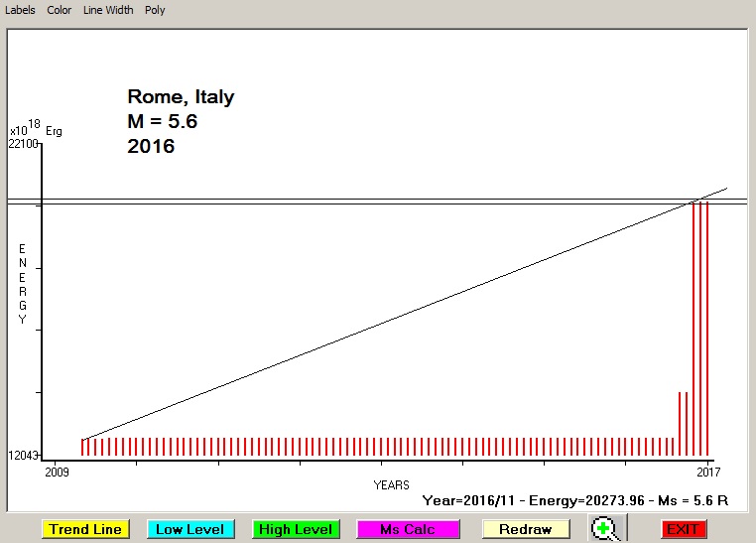Open the Poly menu
Screen dimensions: 756x543
[x=155, y=10]
